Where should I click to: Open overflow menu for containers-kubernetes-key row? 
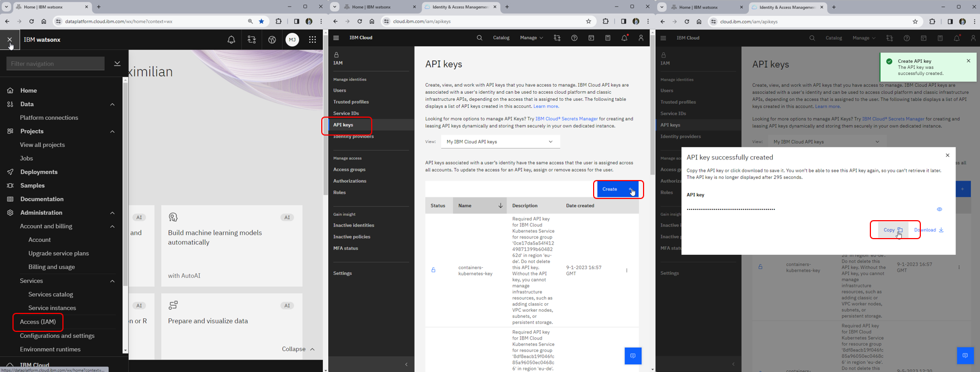627,271
